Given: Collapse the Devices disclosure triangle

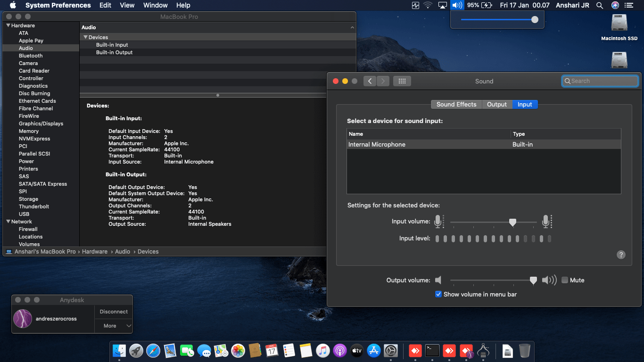Looking at the screenshot, I should [85, 37].
